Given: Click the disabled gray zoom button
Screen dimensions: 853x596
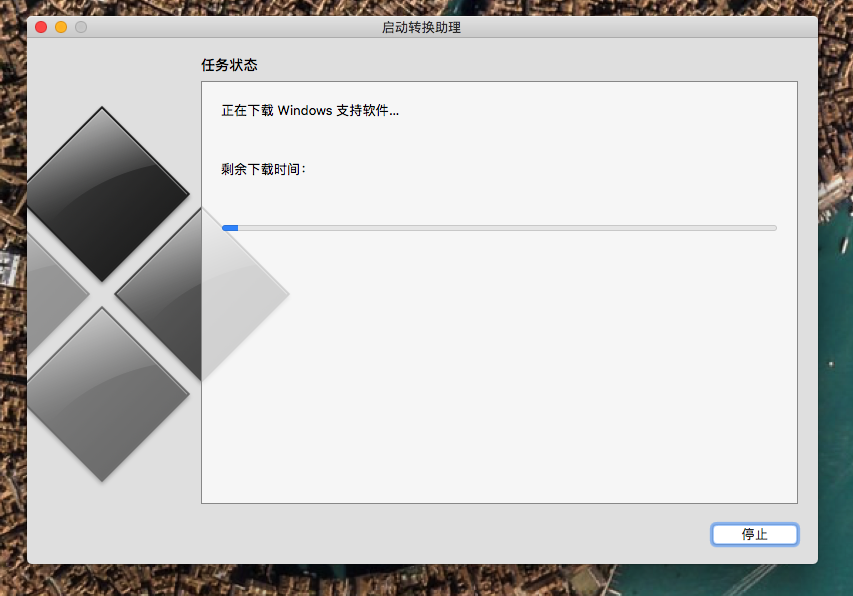Looking at the screenshot, I should 81,27.
